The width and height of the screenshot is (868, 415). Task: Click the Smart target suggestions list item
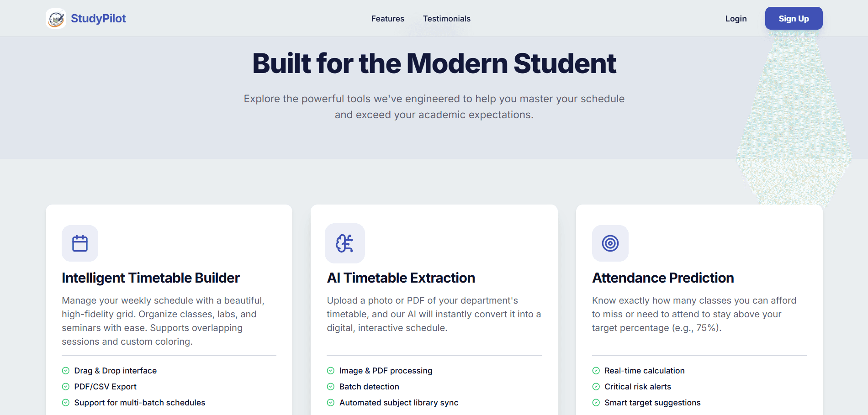(652, 403)
